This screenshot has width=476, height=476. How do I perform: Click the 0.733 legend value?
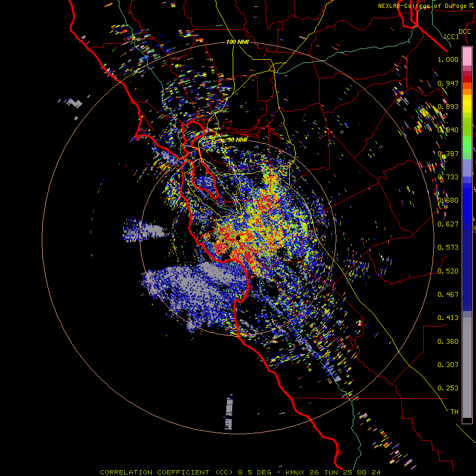click(448, 177)
